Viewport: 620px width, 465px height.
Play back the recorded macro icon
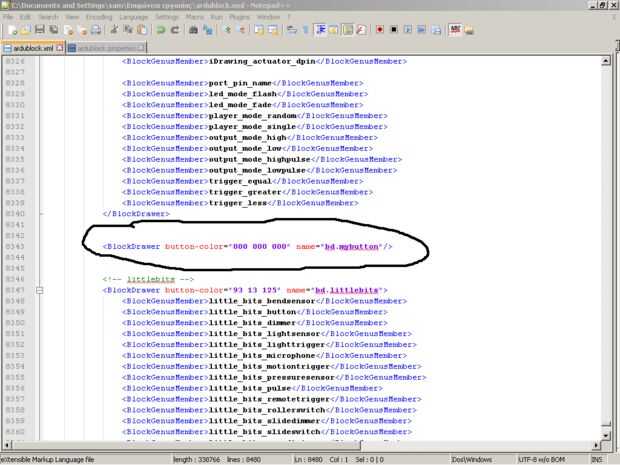pos(408,30)
